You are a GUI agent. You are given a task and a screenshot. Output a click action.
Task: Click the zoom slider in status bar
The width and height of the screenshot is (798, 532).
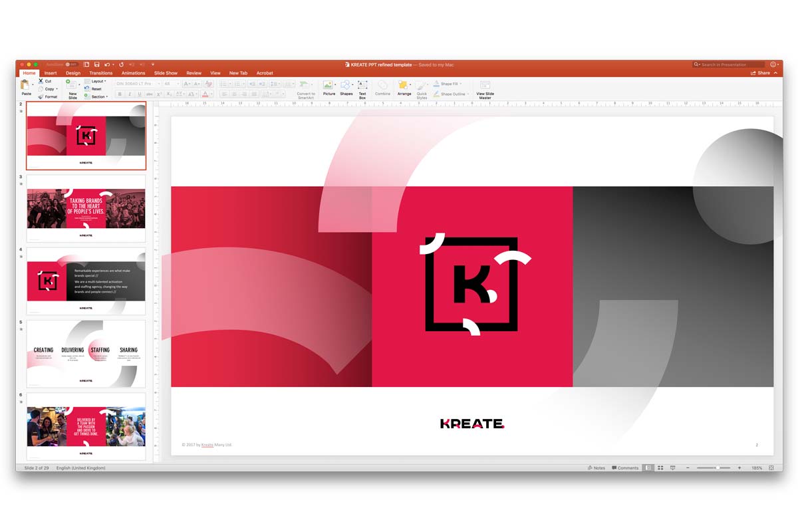(714, 467)
